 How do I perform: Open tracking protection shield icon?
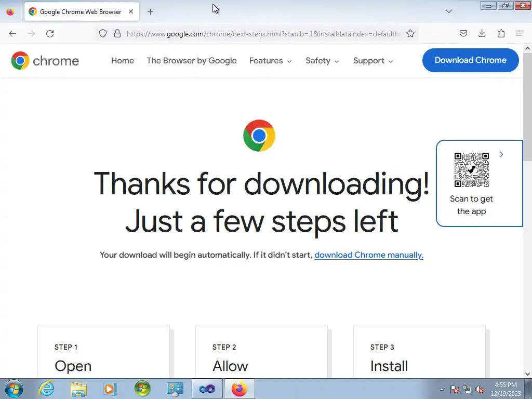pos(103,33)
